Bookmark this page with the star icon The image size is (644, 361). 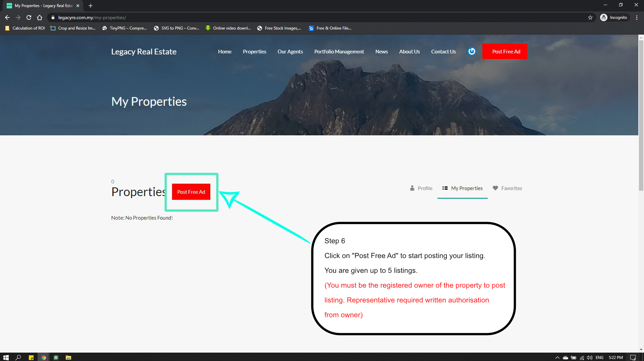590,17
